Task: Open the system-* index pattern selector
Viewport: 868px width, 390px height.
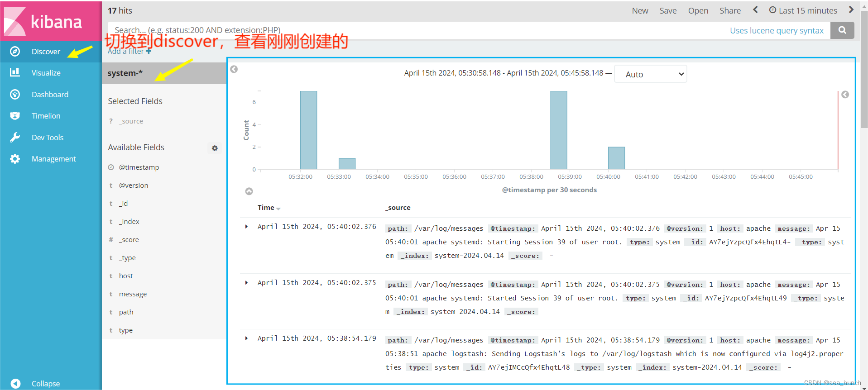Action: pos(164,73)
